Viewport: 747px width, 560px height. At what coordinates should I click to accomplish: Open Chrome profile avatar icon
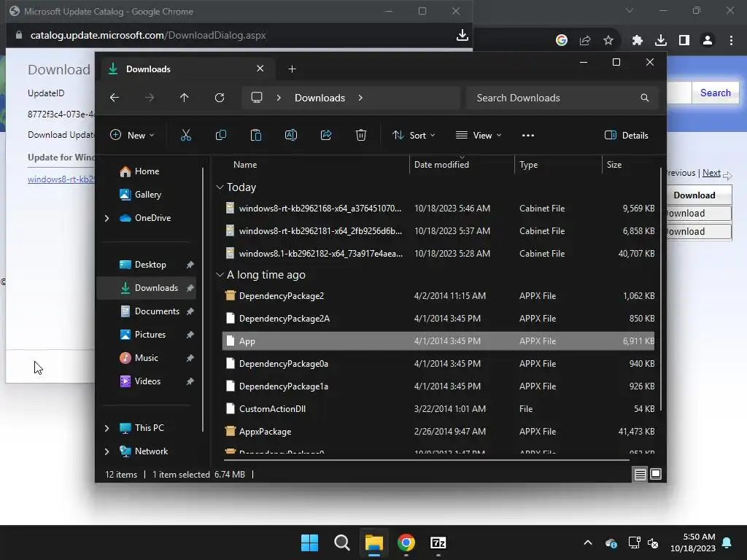708,41
